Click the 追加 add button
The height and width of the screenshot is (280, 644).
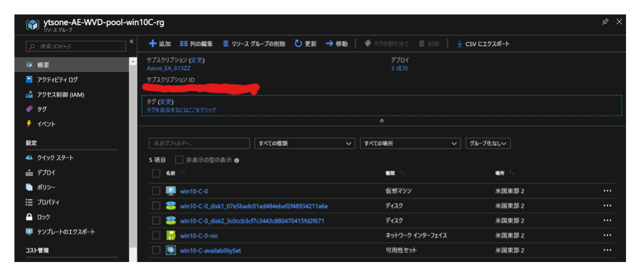coord(160,44)
